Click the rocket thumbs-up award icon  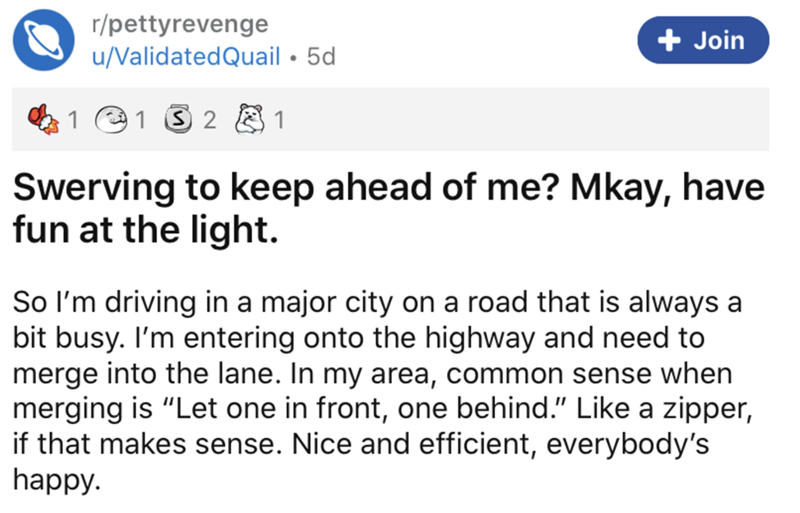(41, 121)
